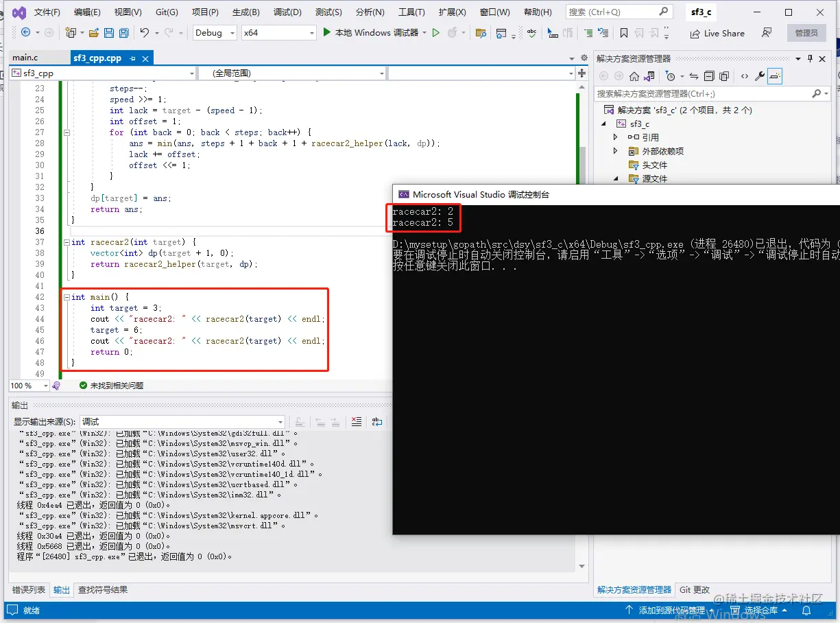Click the split editor icon beside the navigation bar
The height and width of the screenshot is (623, 840).
[x=582, y=73]
